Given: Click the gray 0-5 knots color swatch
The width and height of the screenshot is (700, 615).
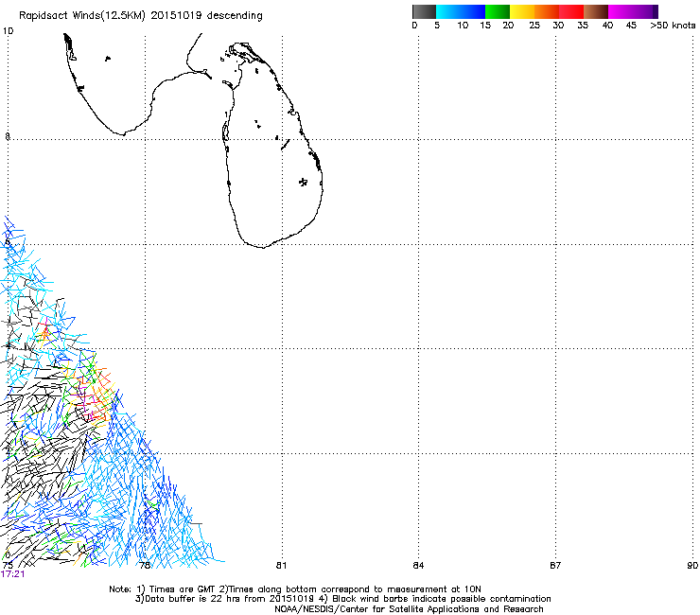Looking at the screenshot, I should (x=424, y=11).
